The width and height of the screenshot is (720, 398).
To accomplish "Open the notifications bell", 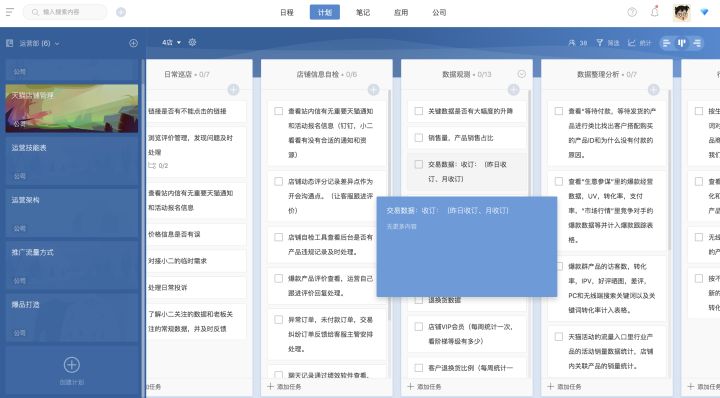I will point(655,11).
